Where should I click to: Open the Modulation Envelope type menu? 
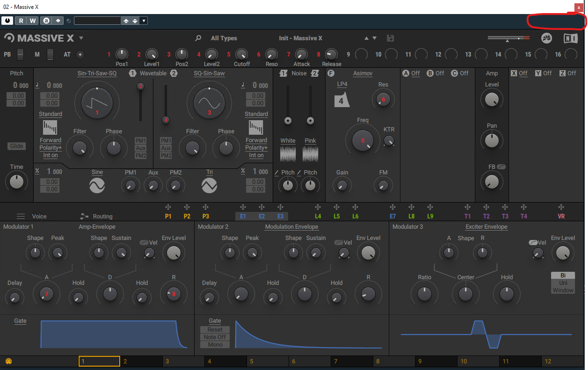[291, 227]
